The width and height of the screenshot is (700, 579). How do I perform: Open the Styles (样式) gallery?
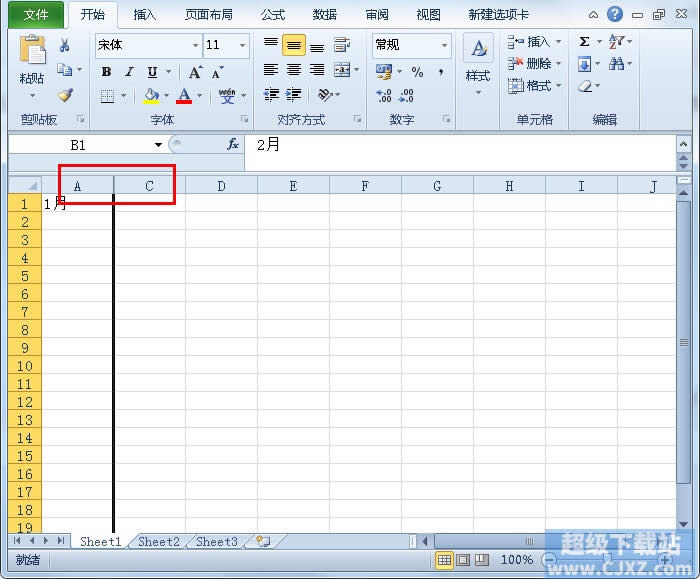click(x=478, y=65)
